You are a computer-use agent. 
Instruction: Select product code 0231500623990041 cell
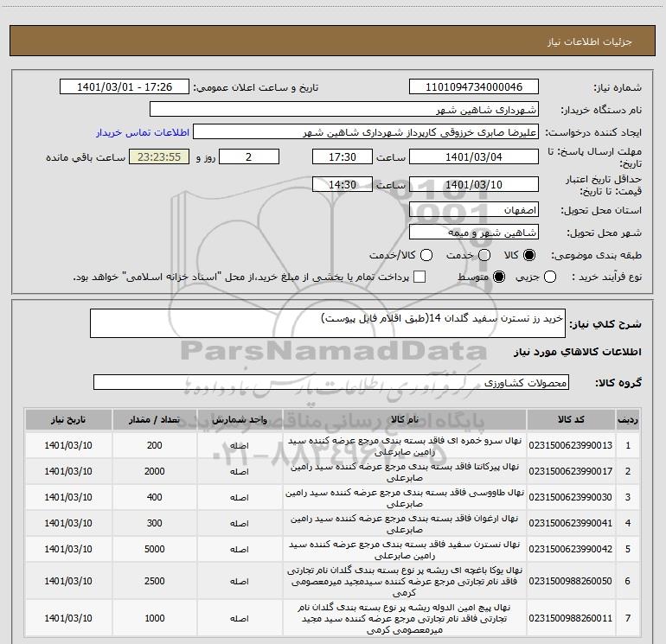coord(571,523)
